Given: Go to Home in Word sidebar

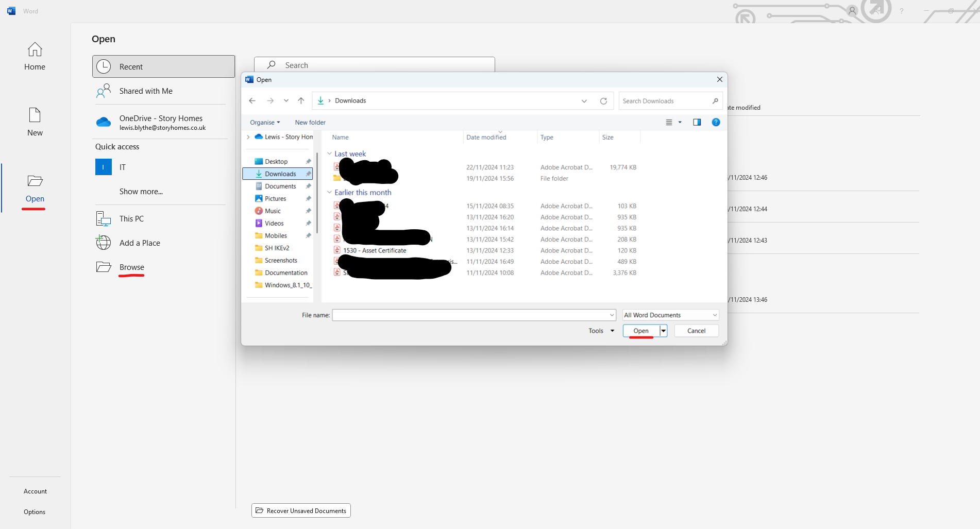Looking at the screenshot, I should click(35, 57).
